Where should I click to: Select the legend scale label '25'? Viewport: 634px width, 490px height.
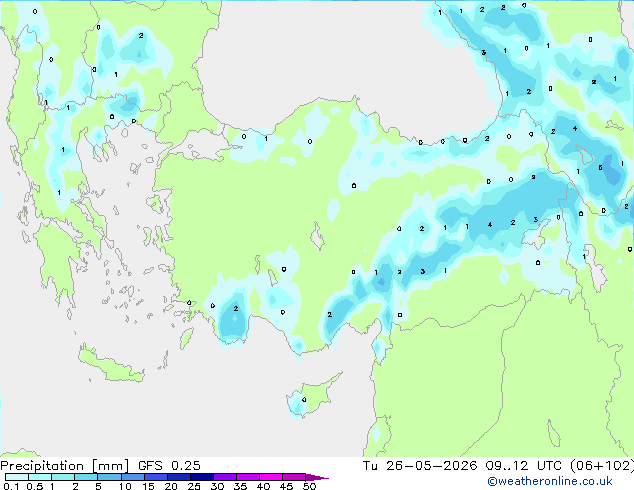(194, 486)
